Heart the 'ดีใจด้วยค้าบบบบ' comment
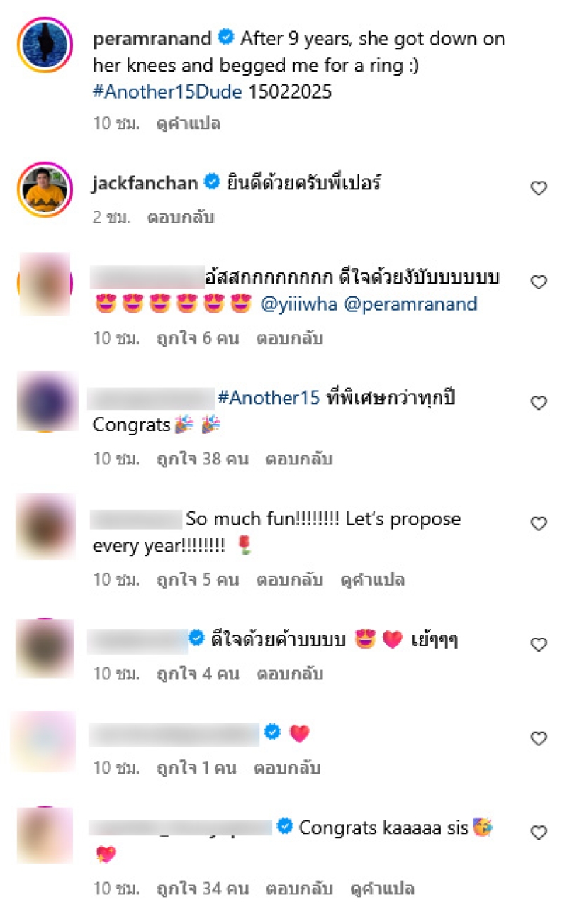The width and height of the screenshot is (567, 924). coord(539,645)
